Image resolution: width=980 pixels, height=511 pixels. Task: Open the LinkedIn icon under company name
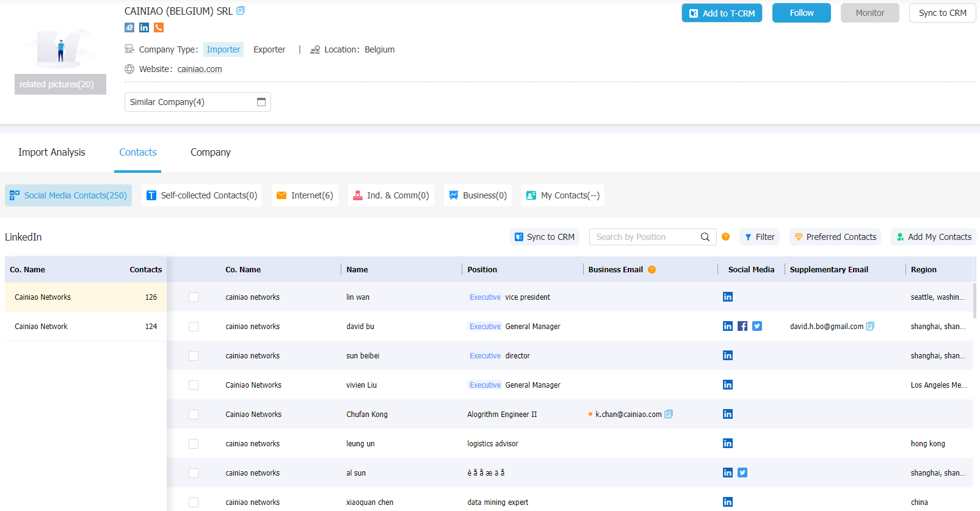coord(144,27)
